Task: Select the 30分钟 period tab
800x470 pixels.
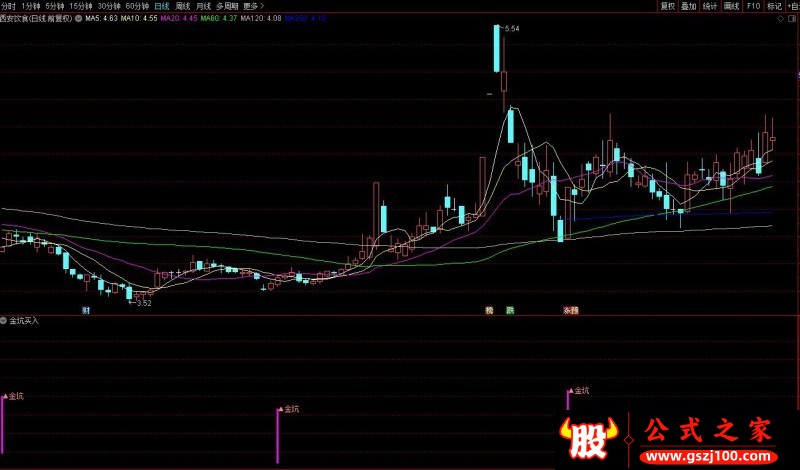Action: (109, 6)
